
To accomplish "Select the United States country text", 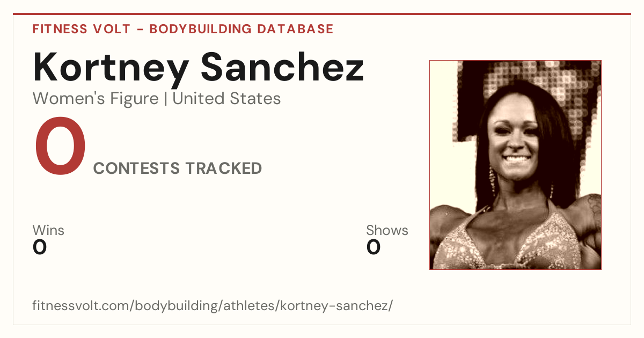I will coord(226,99).
